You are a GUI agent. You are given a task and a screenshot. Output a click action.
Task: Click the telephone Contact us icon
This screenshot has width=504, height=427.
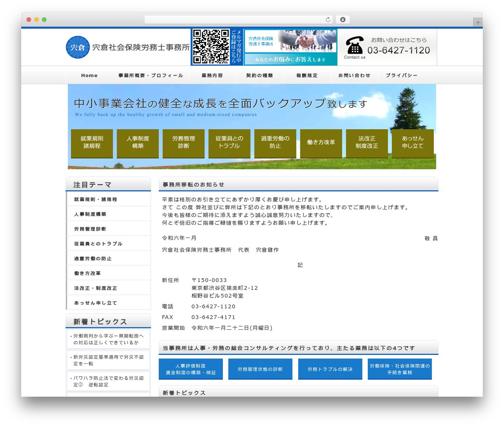tap(354, 47)
